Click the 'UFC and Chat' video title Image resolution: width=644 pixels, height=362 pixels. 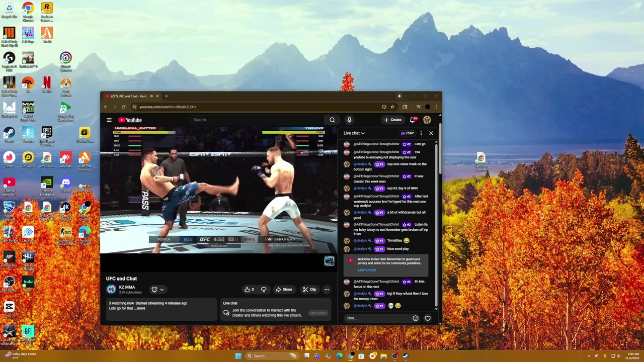[121, 279]
